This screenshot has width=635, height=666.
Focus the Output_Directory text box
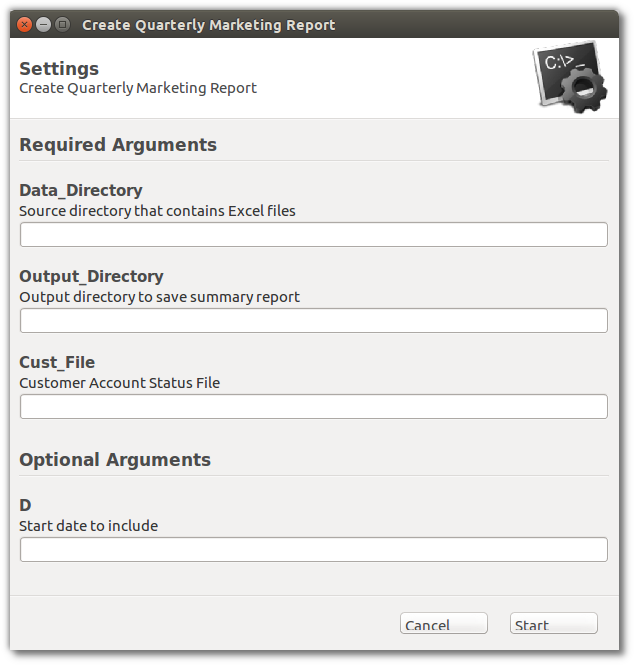(314, 321)
